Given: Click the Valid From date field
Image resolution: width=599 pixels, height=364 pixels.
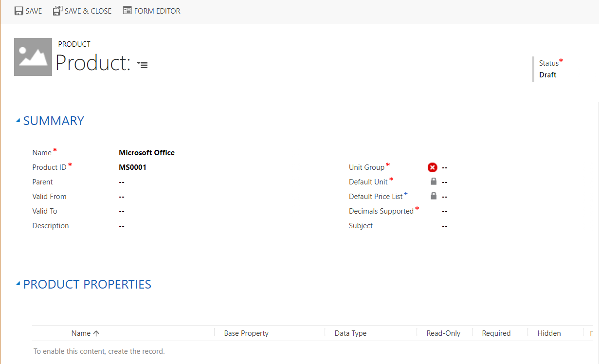Looking at the screenshot, I should click(x=122, y=197).
